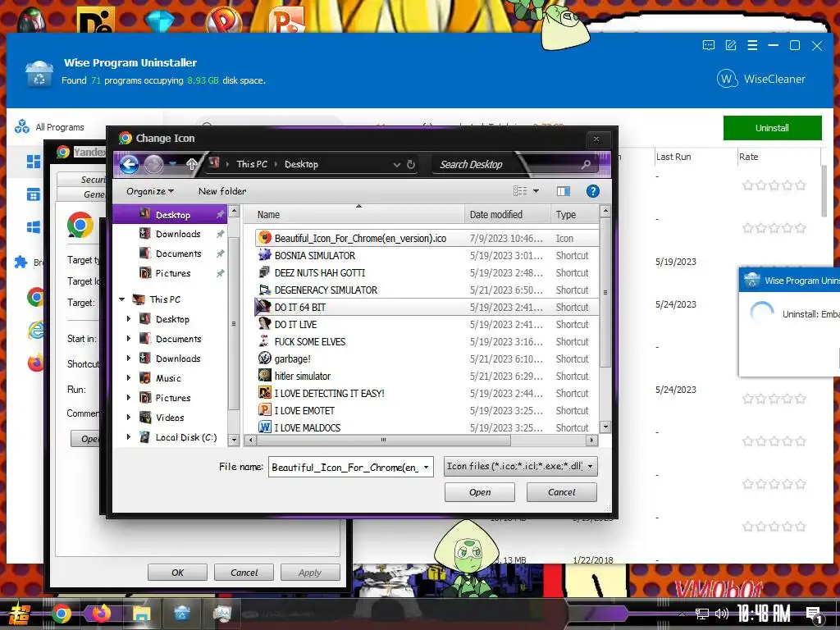Open address bar previous locations dropdown

(x=396, y=164)
